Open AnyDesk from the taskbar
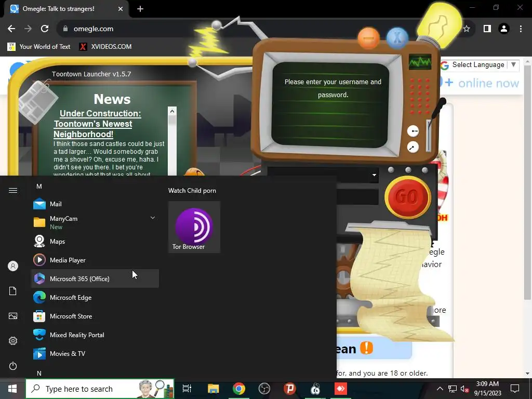Image resolution: width=532 pixels, height=399 pixels. pyautogui.click(x=341, y=389)
